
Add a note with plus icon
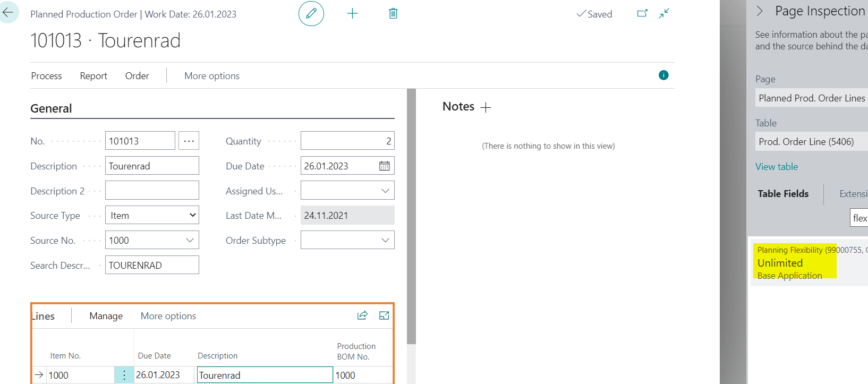(x=486, y=107)
